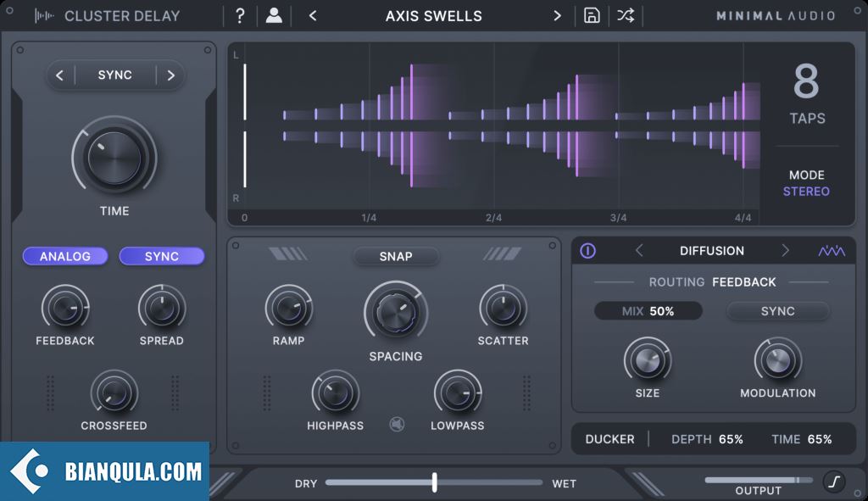Click the SCATTER knob
Image resolution: width=868 pixels, height=501 pixels.
pyautogui.click(x=503, y=309)
